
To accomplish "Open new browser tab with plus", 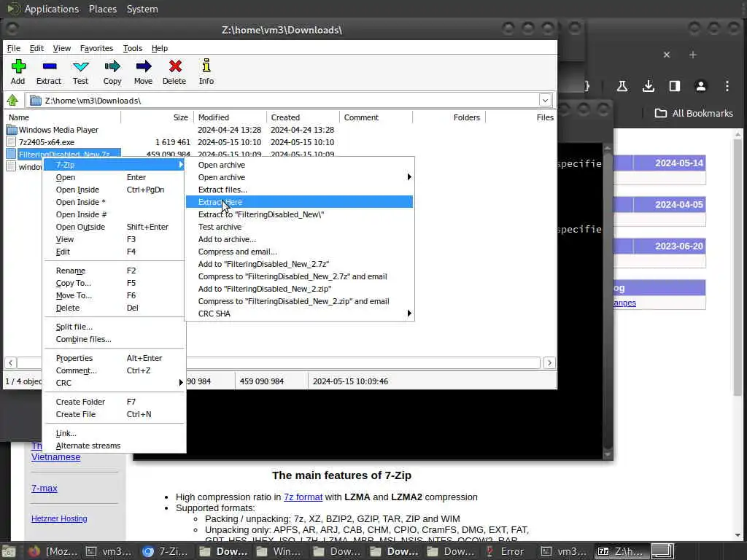I will [x=693, y=55].
